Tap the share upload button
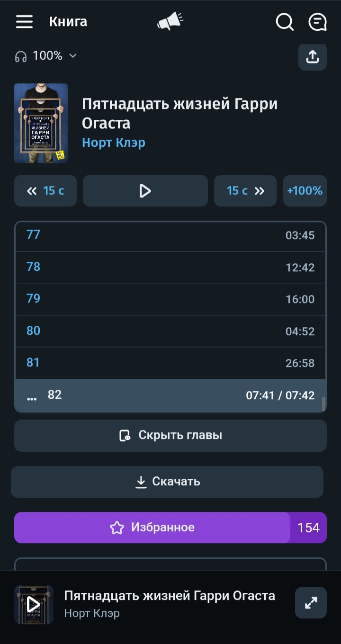Image resolution: width=341 pixels, height=644 pixels. point(312,57)
